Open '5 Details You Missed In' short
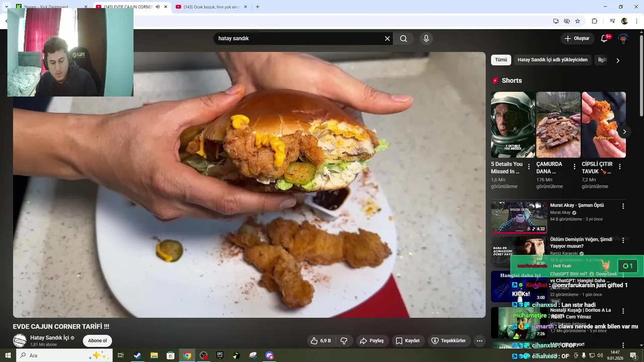The height and width of the screenshot is (362, 644). [x=513, y=125]
